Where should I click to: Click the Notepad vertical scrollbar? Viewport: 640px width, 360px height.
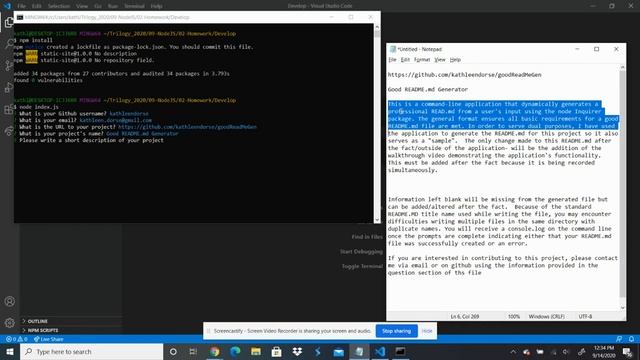pos(622,187)
